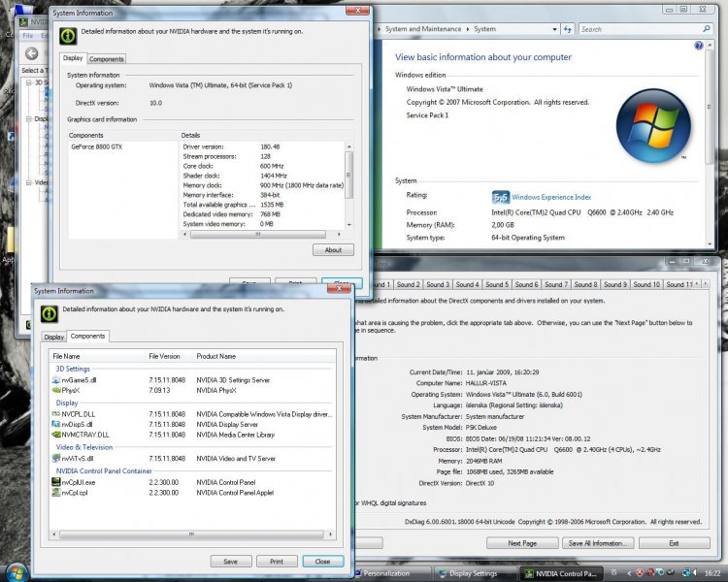The height and width of the screenshot is (582, 728).
Task: Switch to the Sound 8 tab
Action: pos(585,284)
